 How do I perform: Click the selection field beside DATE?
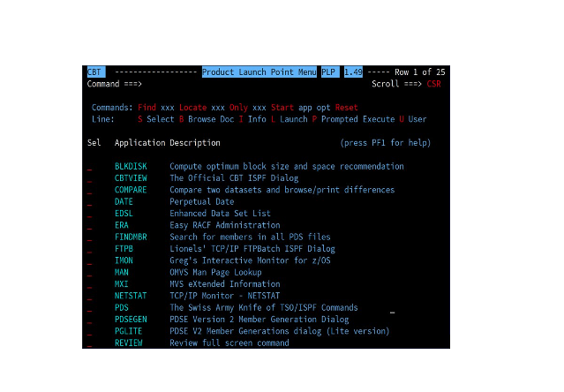pos(89,202)
